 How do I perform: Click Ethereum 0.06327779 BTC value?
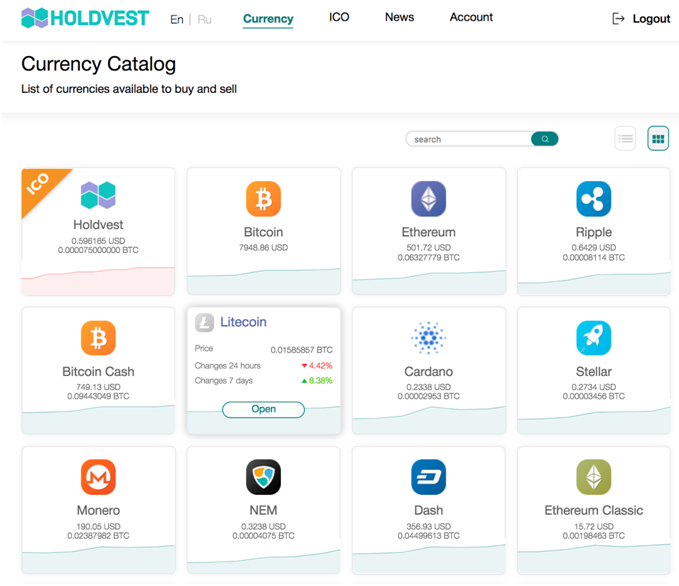pos(428,258)
